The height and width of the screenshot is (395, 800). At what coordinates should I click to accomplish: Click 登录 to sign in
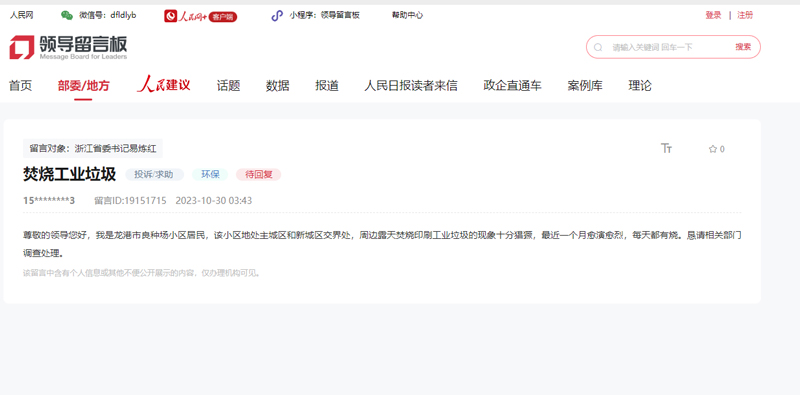point(713,15)
